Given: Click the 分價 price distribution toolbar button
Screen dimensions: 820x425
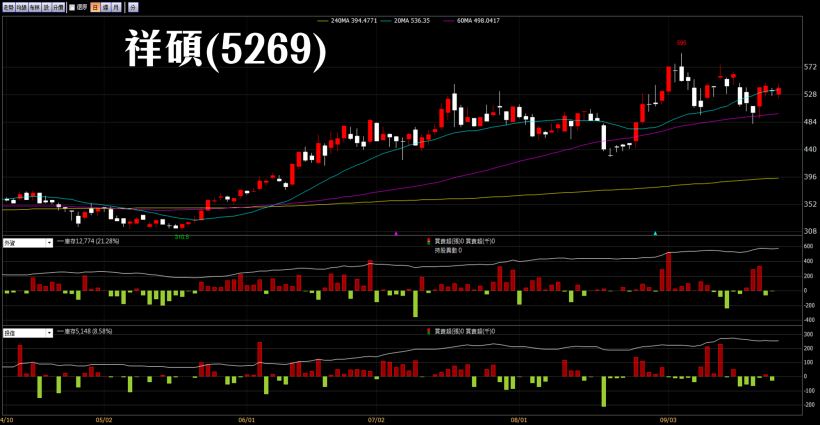Looking at the screenshot, I should tap(59, 7).
